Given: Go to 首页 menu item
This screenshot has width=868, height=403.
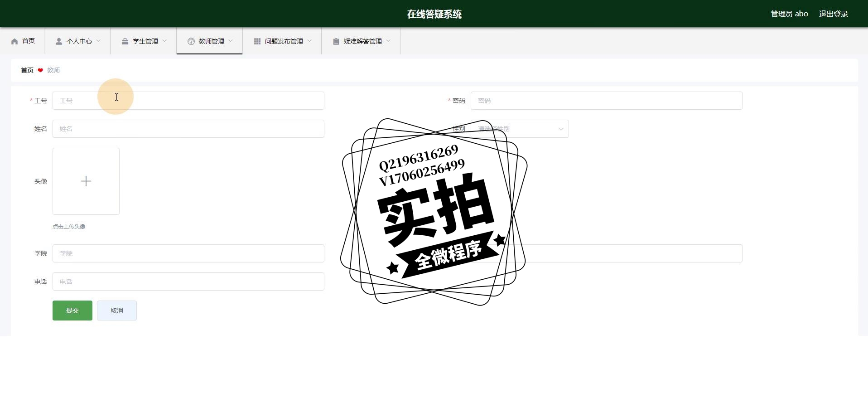Looking at the screenshot, I should pyautogui.click(x=22, y=41).
